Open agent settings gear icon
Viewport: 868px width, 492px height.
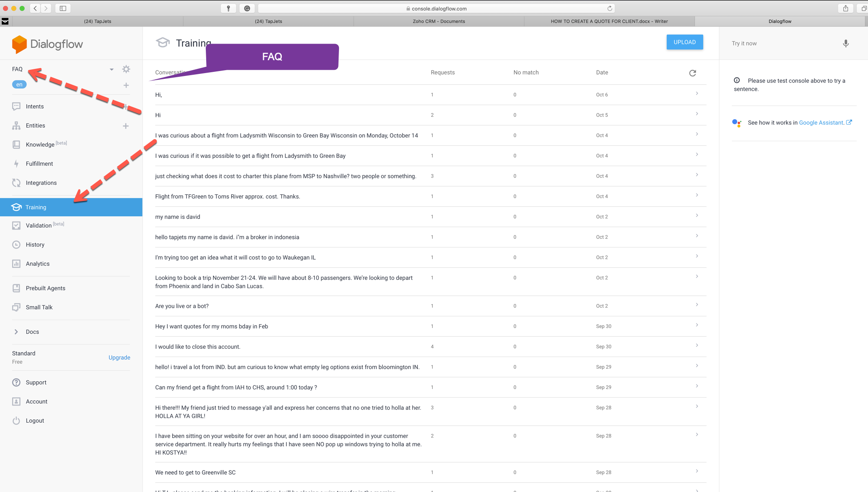126,69
